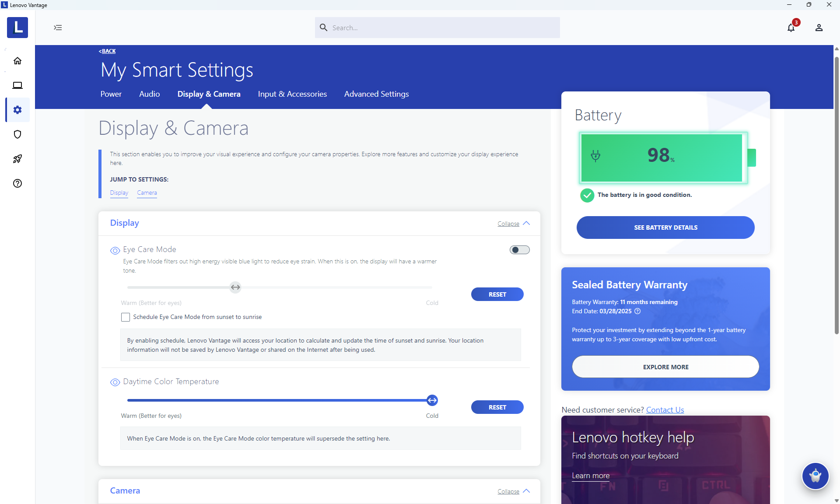The image size is (840, 504).
Task: Check Schedule Eye Care Mode sunset to sunrise
Action: click(126, 317)
